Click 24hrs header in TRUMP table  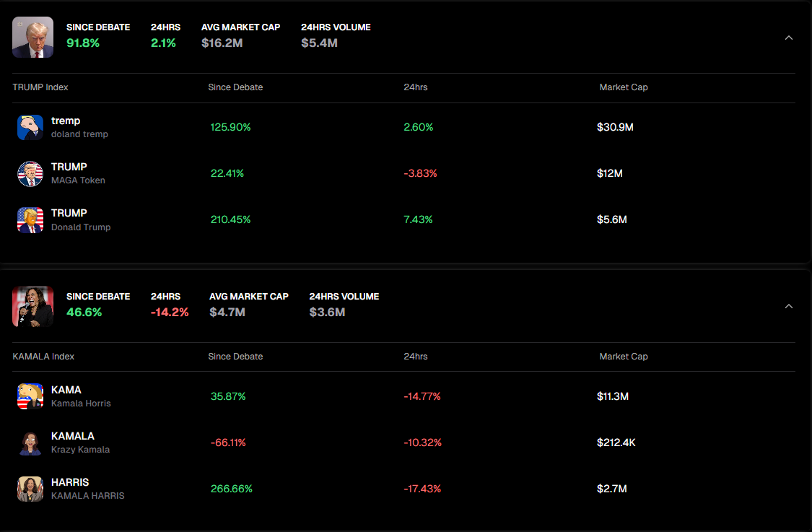tap(416, 87)
